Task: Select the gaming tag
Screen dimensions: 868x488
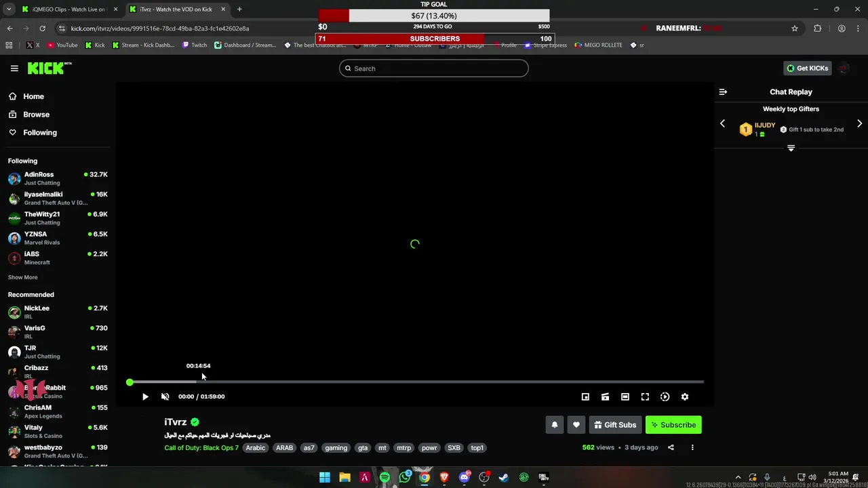Action: [x=336, y=447]
